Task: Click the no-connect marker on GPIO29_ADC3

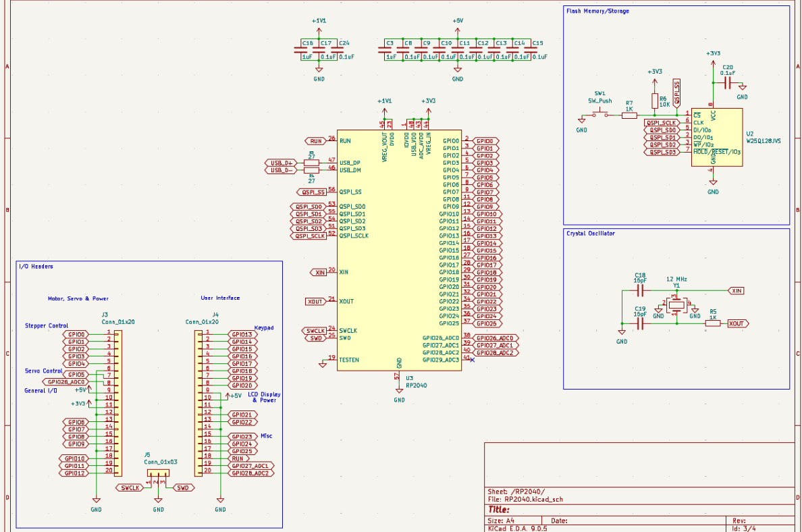Action: point(472,360)
